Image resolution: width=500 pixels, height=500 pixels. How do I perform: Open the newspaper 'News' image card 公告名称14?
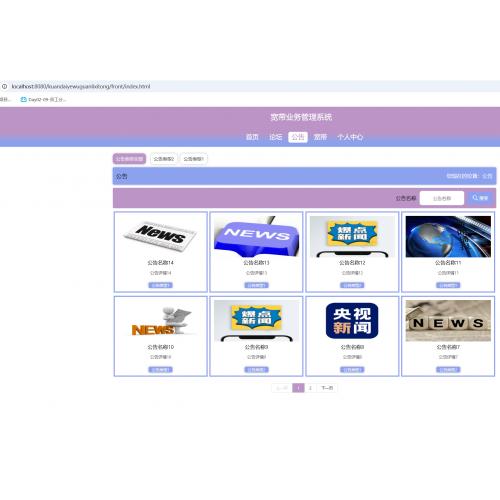(160, 236)
